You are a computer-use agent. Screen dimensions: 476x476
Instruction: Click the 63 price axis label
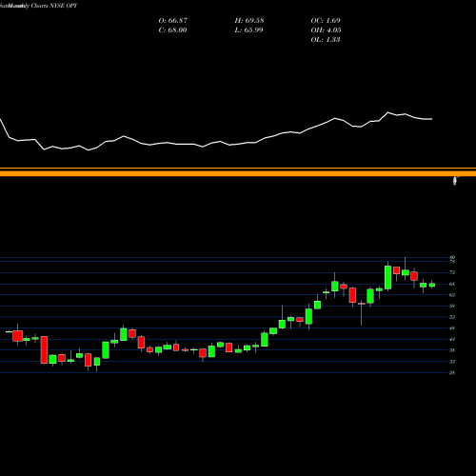(452, 295)
